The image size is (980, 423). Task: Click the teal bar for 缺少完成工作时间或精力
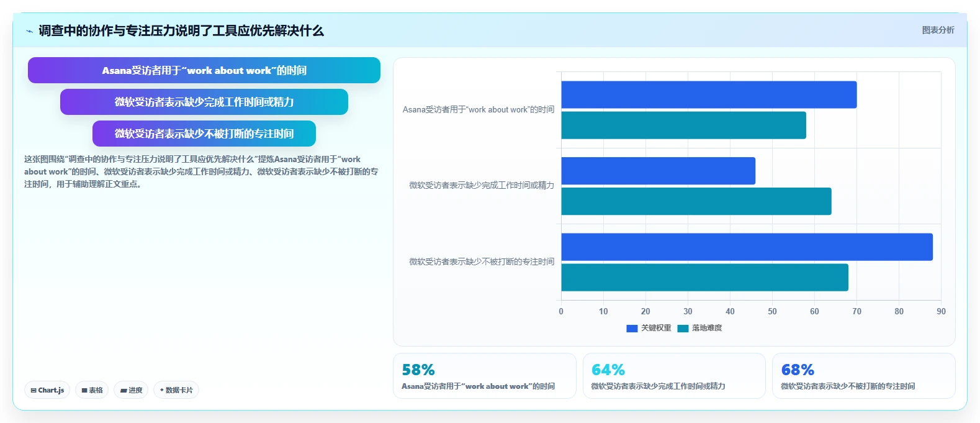tap(696, 201)
